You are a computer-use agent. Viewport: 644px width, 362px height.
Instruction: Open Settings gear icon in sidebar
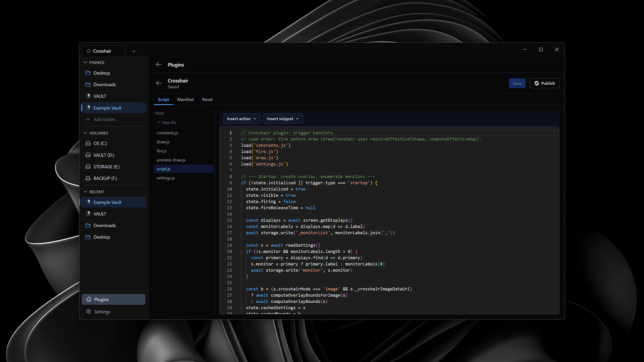pos(89,311)
